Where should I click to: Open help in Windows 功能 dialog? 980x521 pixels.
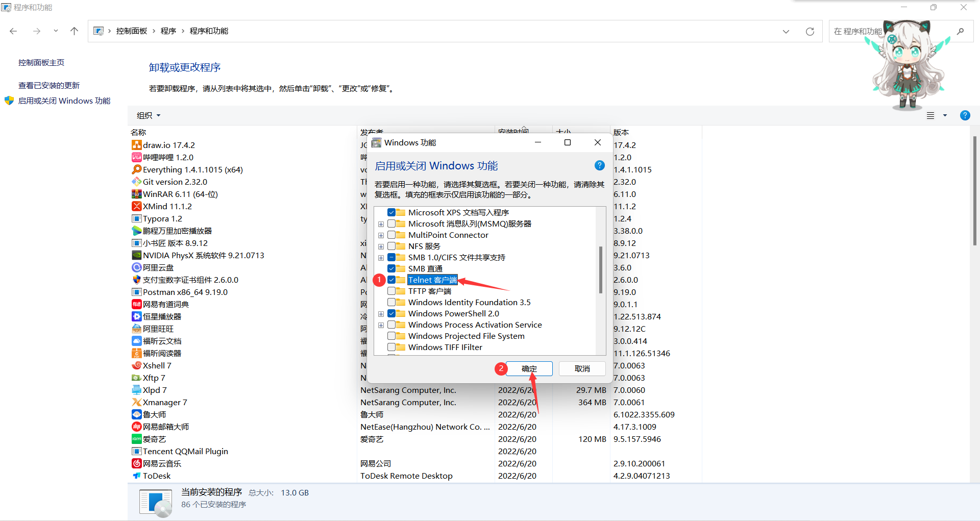599,165
